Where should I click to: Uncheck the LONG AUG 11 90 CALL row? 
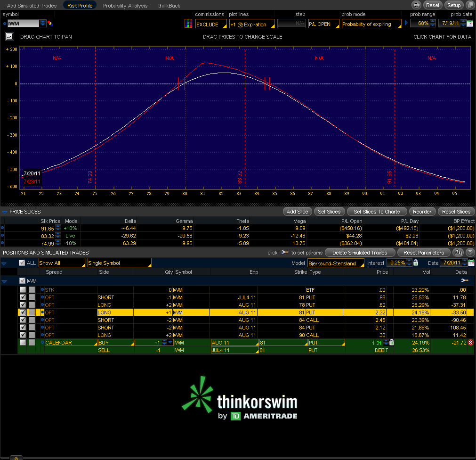23,335
